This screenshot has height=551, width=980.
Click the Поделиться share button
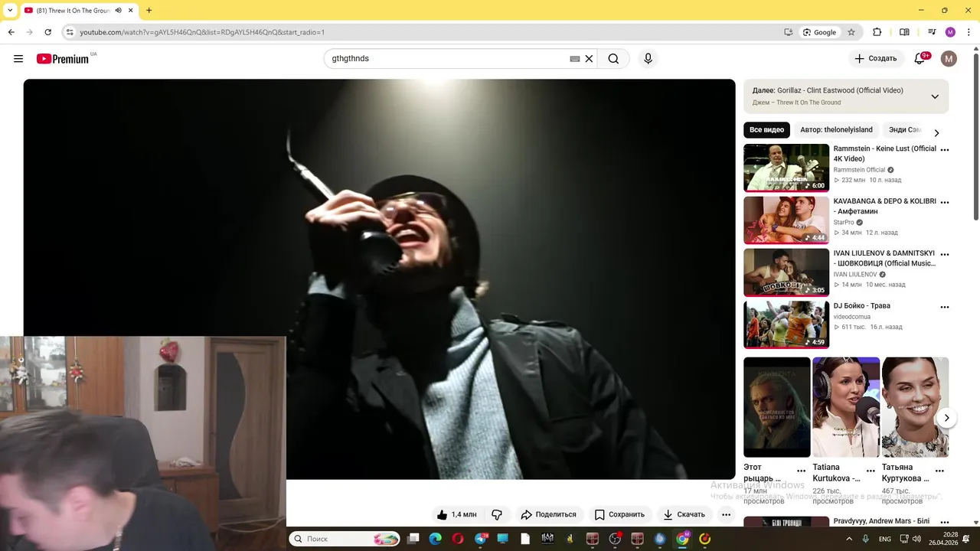(548, 514)
